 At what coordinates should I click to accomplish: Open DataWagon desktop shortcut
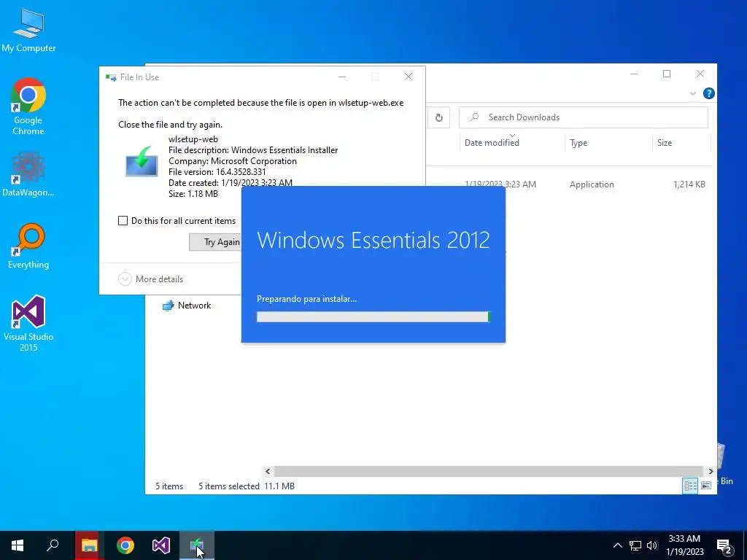(x=28, y=174)
